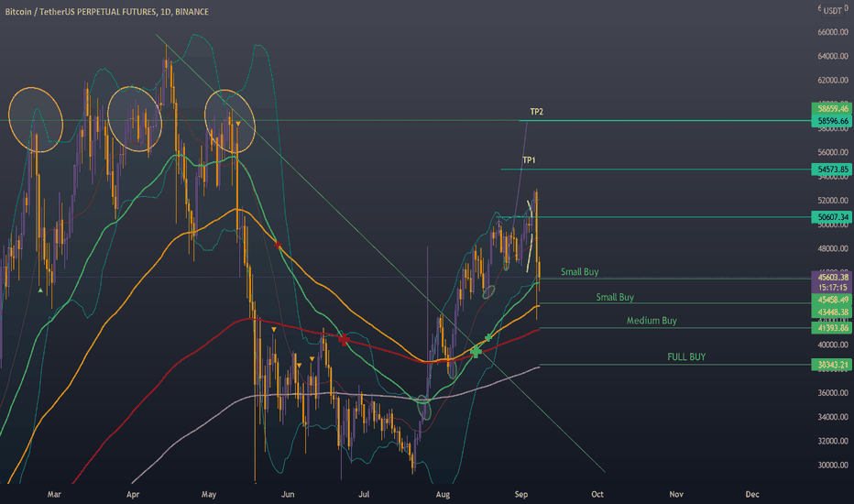Click the 52000.00 price axis label

833,201
